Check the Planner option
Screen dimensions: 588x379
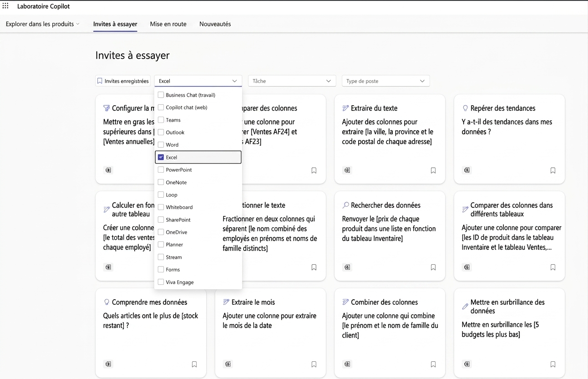(161, 245)
